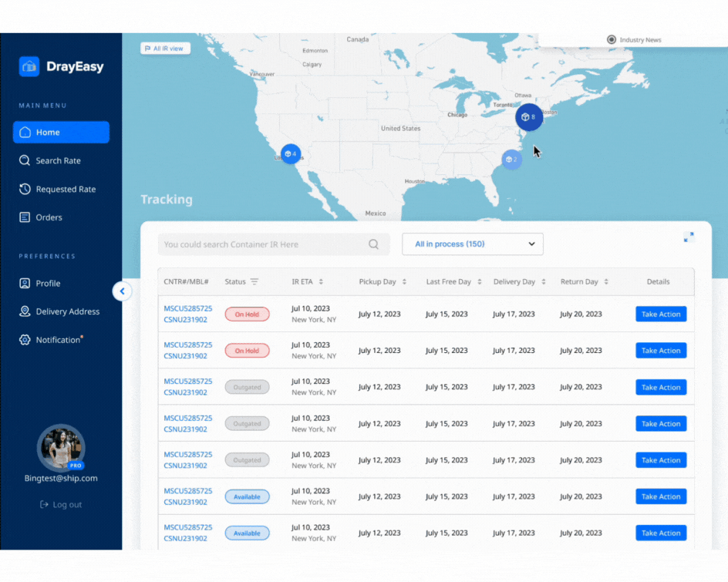Click the Details column header
This screenshot has width=728, height=582.
coord(659,281)
